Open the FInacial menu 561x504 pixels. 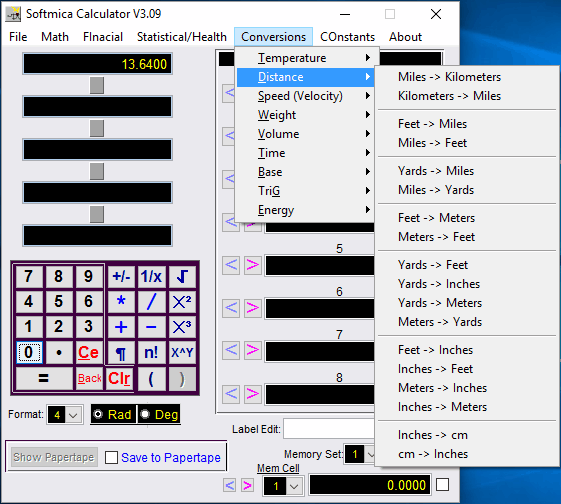(103, 37)
